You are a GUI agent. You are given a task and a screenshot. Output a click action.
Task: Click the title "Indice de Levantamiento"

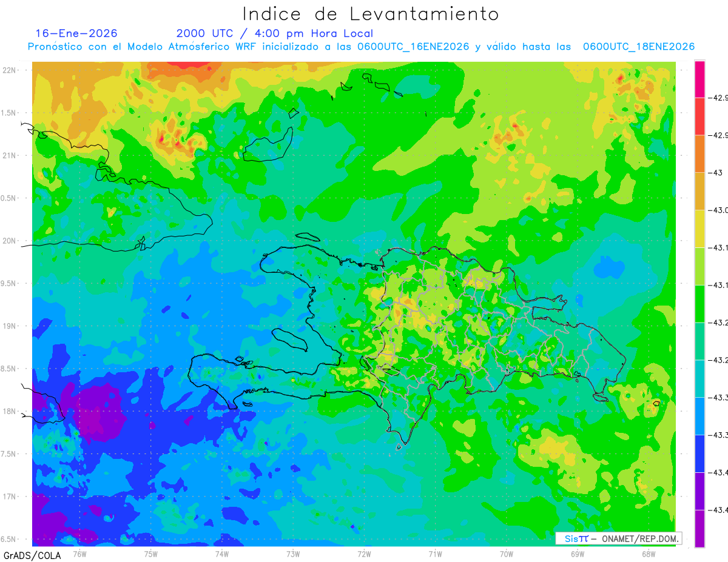pos(371,14)
